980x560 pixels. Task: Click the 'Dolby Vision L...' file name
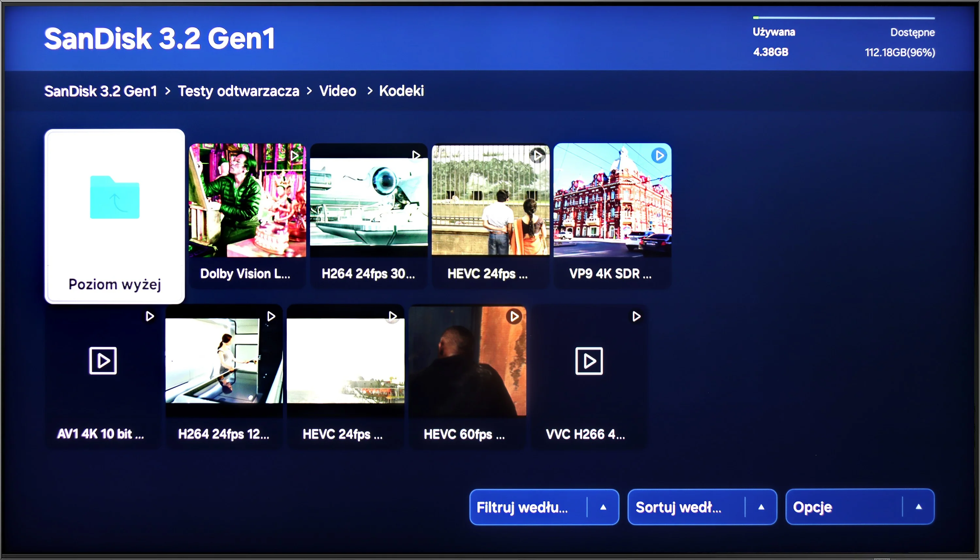245,273
